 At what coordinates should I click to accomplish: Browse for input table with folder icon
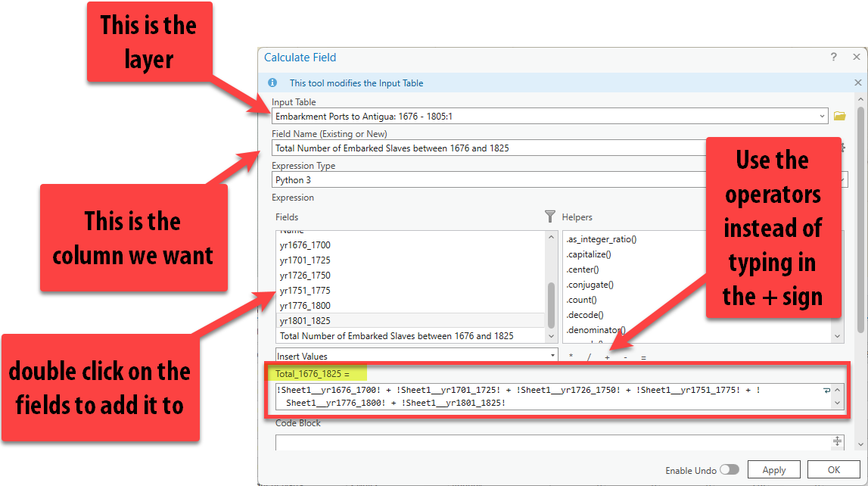click(x=839, y=117)
